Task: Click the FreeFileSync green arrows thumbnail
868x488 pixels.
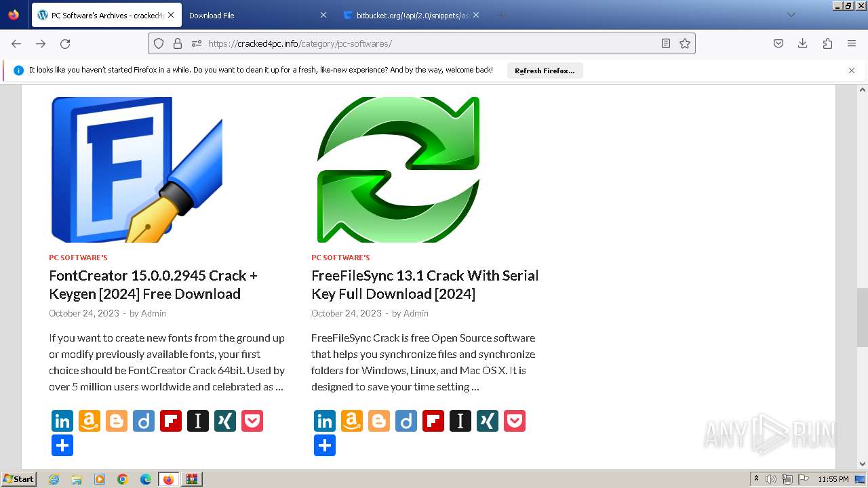Action: [398, 169]
